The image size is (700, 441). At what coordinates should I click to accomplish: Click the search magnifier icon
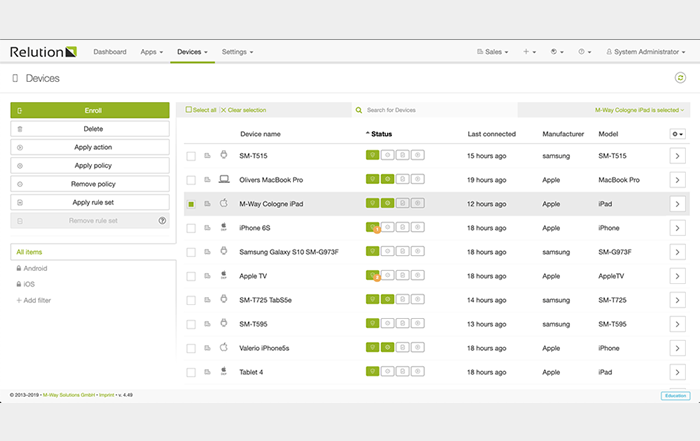coord(358,110)
